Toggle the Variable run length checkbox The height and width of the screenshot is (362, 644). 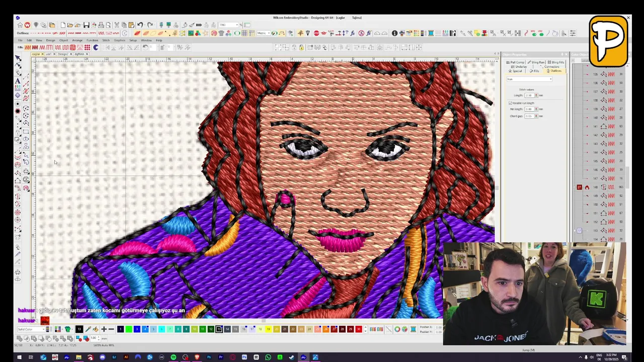[x=510, y=103]
